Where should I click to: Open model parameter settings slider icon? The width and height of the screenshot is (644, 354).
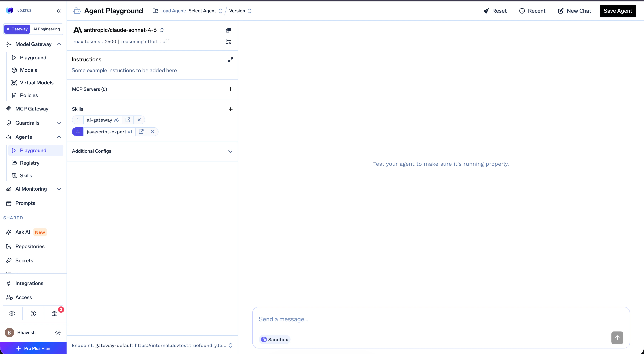(x=228, y=42)
